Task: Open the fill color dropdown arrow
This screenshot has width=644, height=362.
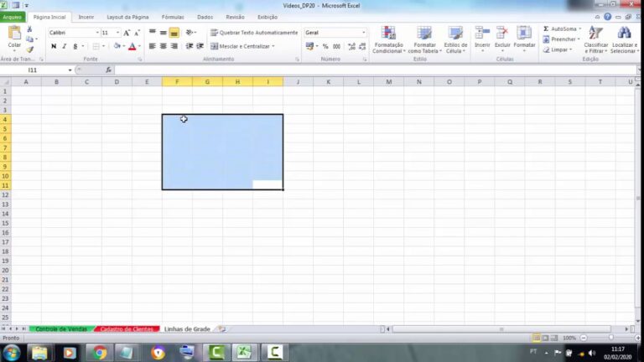Action: pos(123,46)
